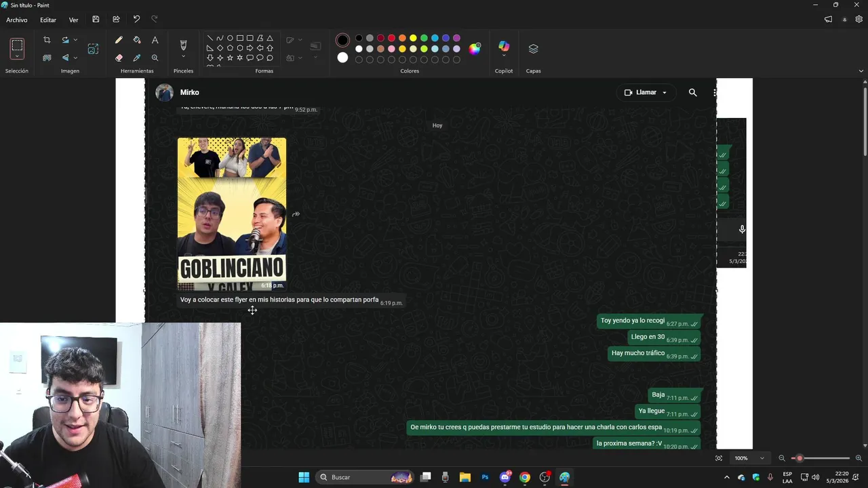Pick the green color swatch
This screenshot has width=868, height=488.
[x=424, y=38]
